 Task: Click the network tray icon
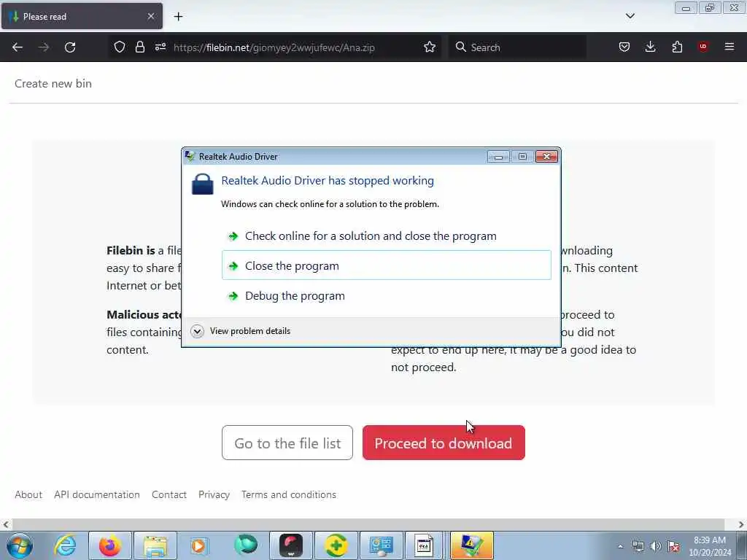click(638, 546)
